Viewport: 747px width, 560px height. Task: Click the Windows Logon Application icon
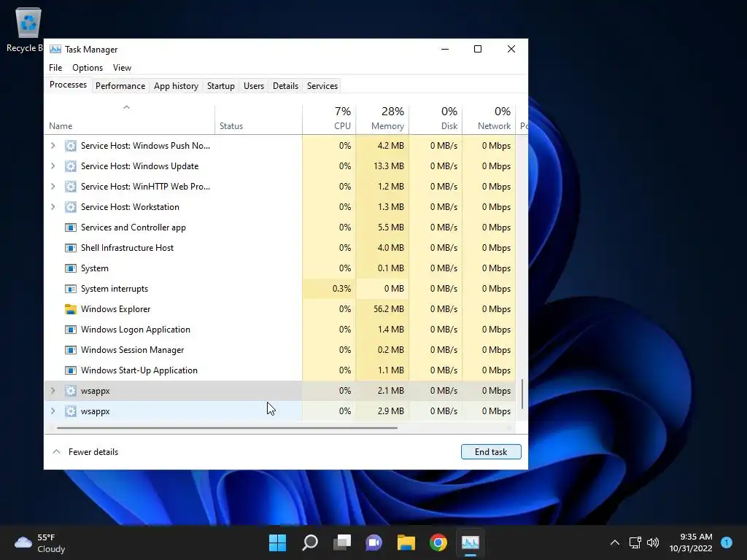pyautogui.click(x=71, y=330)
